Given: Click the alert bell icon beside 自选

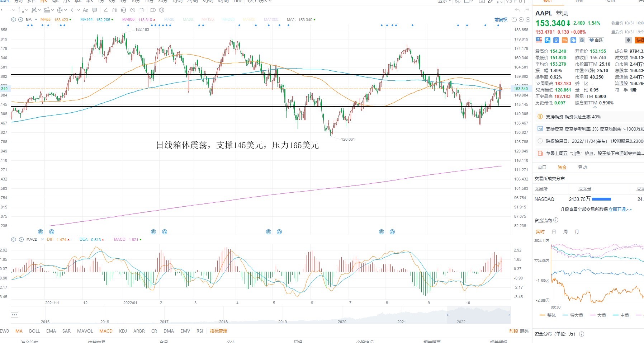Looking at the screenshot, I should (x=628, y=40).
